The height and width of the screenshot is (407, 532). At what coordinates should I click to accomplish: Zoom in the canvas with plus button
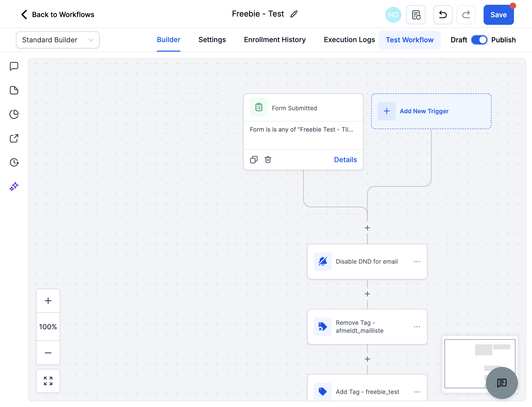[x=48, y=301]
